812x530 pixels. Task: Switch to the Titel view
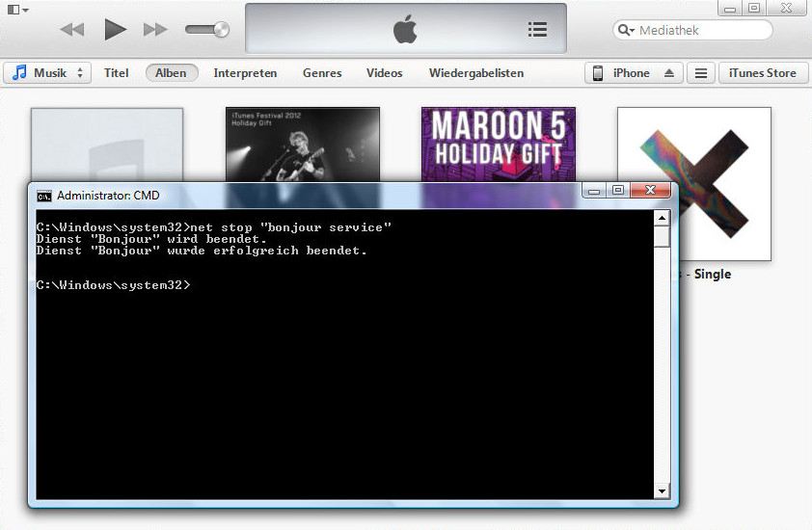[x=116, y=73]
